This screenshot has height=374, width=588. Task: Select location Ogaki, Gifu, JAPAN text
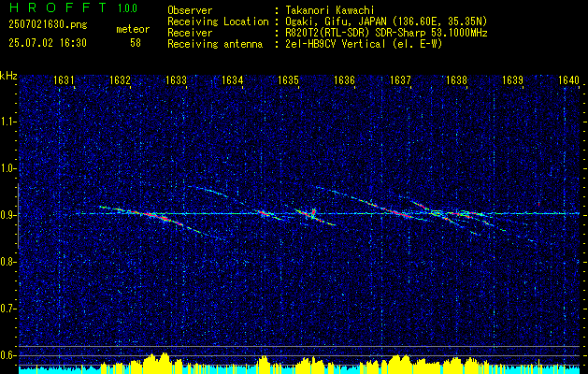coord(386,22)
